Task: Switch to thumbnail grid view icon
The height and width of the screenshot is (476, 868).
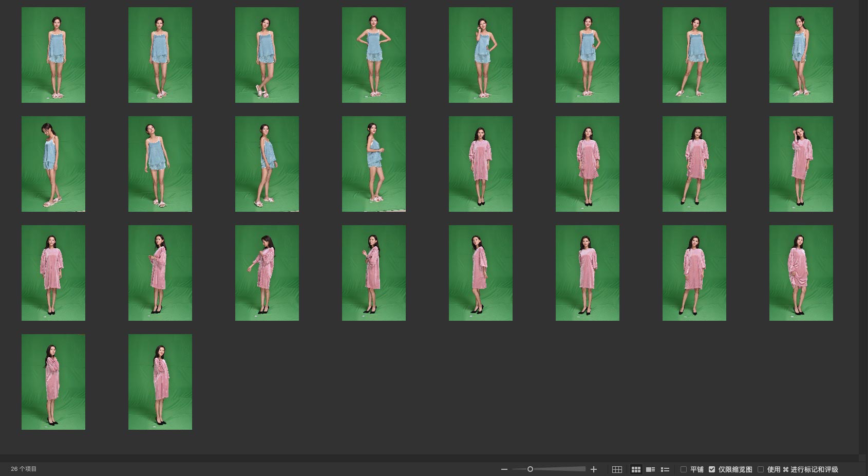Action: pyautogui.click(x=636, y=469)
